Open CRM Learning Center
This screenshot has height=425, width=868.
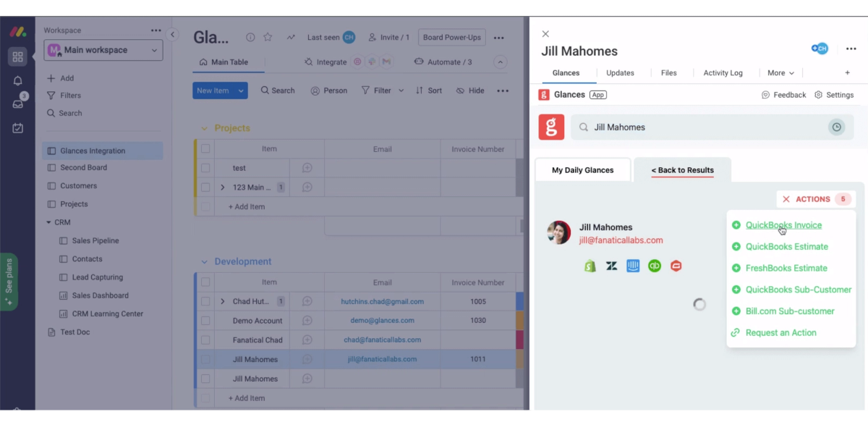tap(107, 314)
